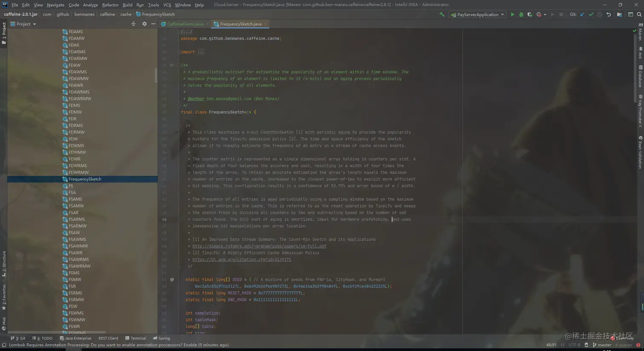Click the Run Anything icon beside the search magnifier
This screenshot has width=644, height=351.
coord(630,14)
